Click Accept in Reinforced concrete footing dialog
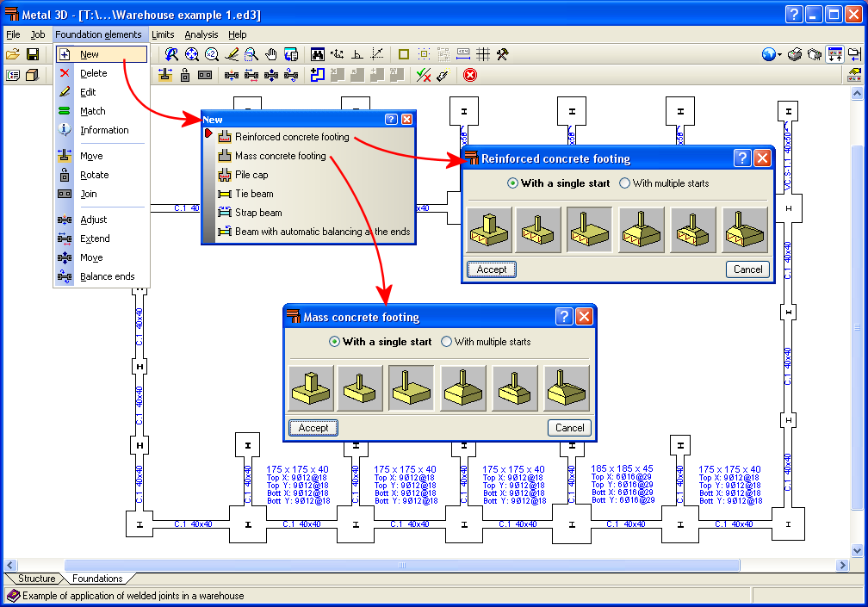This screenshot has width=868, height=607. (x=492, y=269)
